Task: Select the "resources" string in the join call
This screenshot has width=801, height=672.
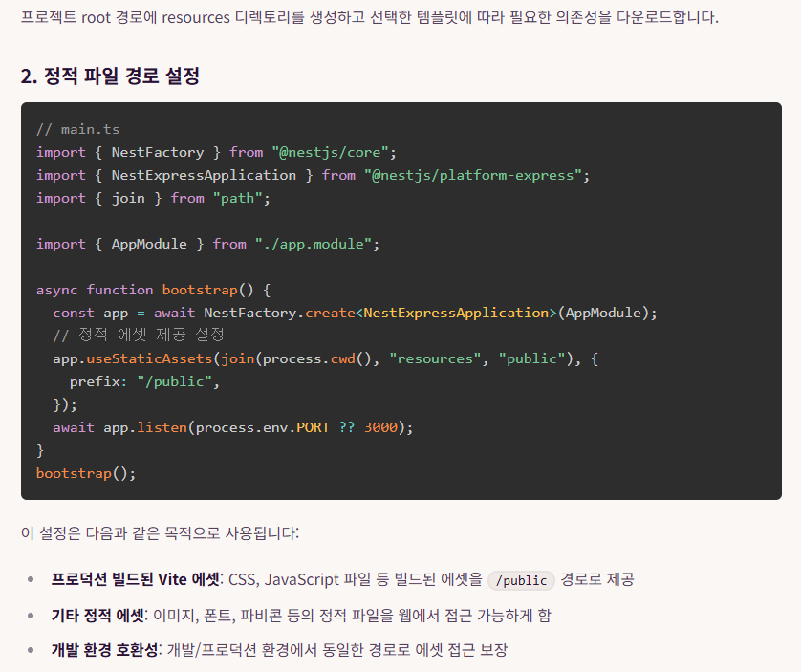Action: pos(435,358)
